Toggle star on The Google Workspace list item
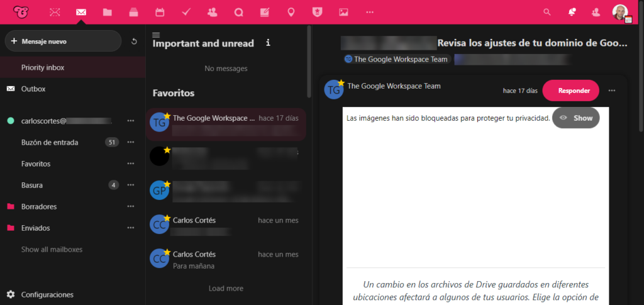The width and height of the screenshot is (644, 305). coord(167,116)
